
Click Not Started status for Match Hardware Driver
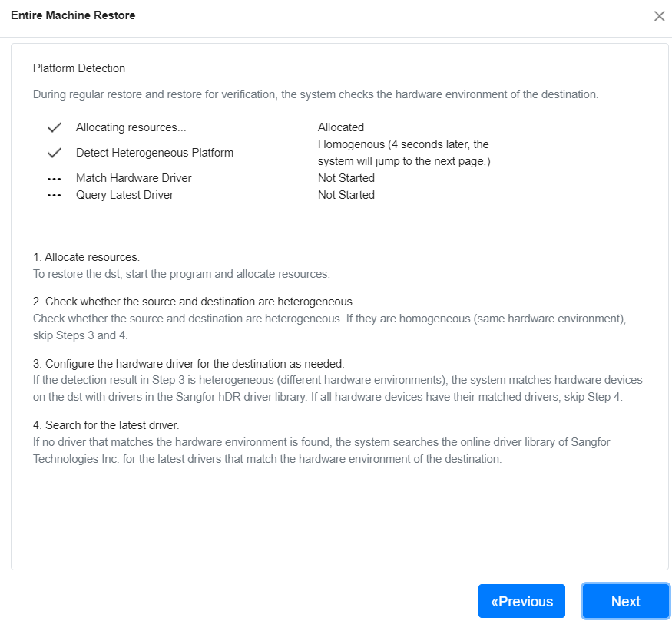346,178
